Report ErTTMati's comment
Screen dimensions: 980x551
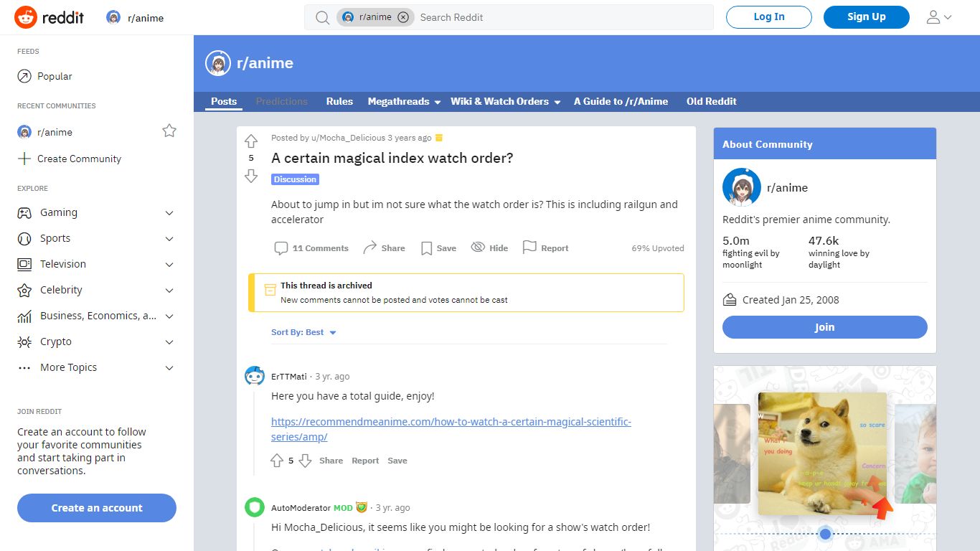coord(365,461)
